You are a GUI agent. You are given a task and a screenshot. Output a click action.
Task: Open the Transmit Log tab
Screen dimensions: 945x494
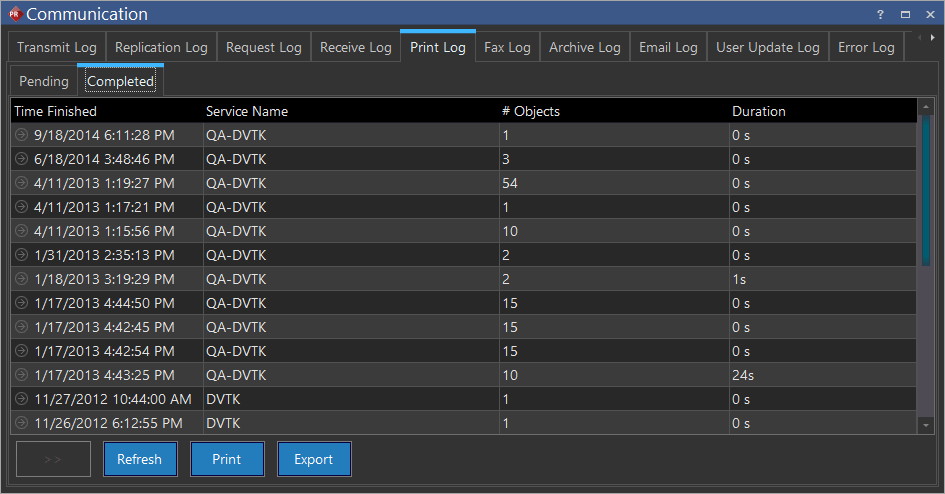point(57,47)
